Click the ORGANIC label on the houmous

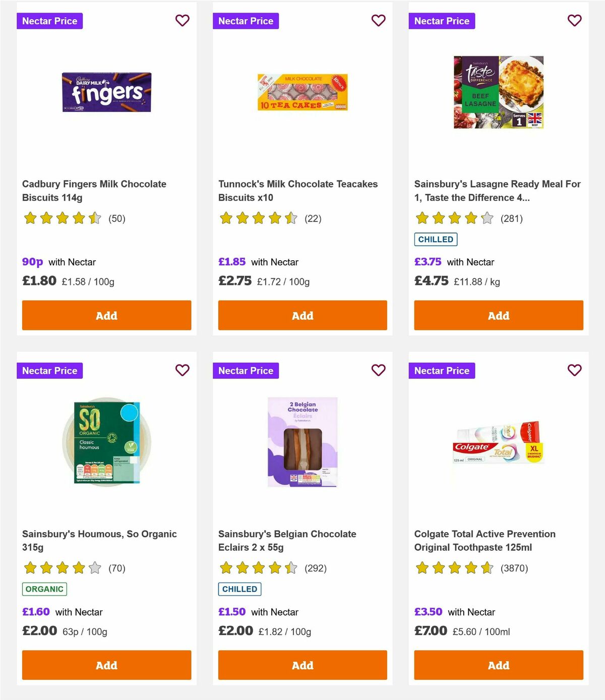[44, 589]
